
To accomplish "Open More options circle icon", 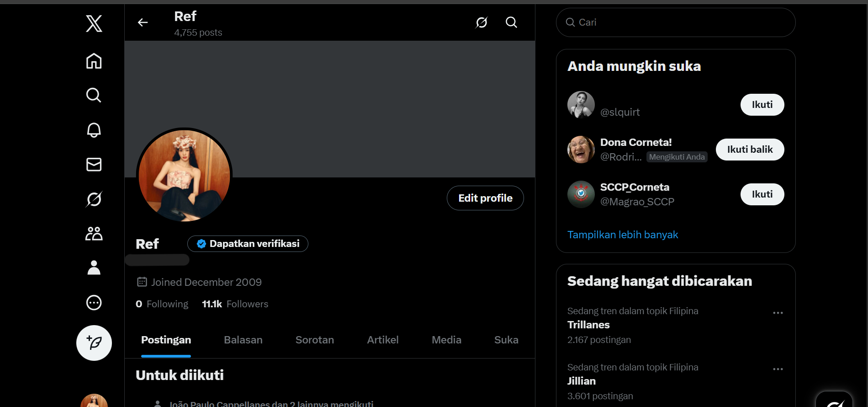I will click(x=94, y=303).
